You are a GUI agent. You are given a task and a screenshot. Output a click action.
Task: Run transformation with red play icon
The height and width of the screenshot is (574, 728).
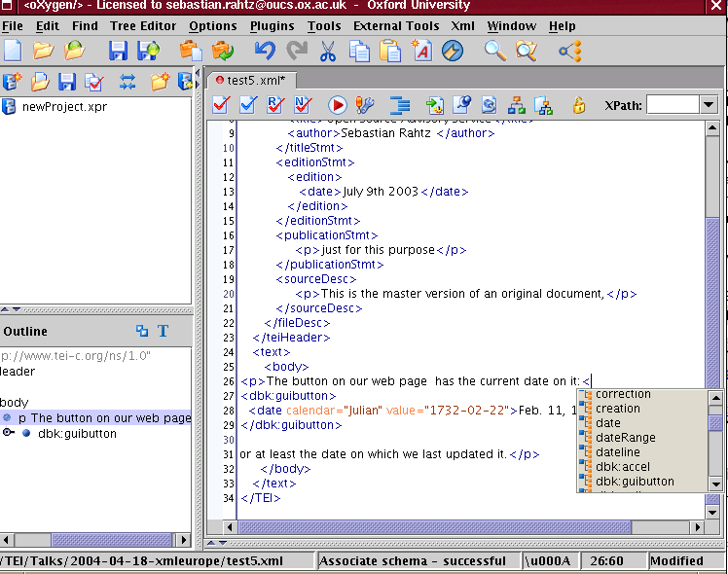tap(338, 105)
